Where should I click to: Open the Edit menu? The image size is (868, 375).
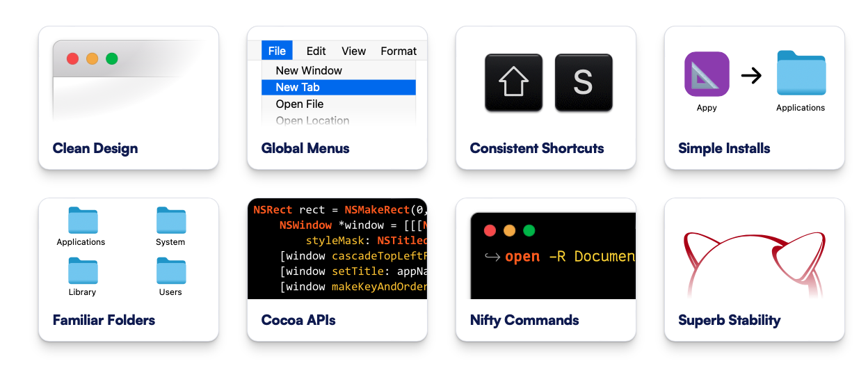pyautogui.click(x=316, y=51)
